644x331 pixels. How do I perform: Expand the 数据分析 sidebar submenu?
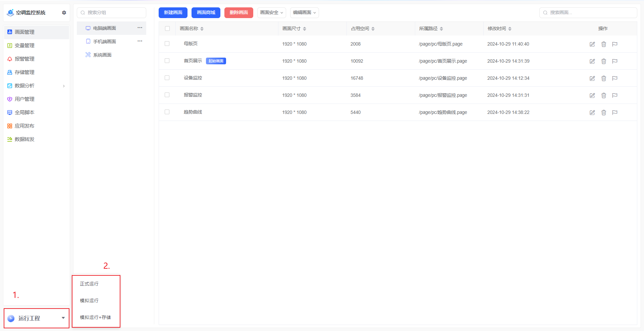pos(64,86)
